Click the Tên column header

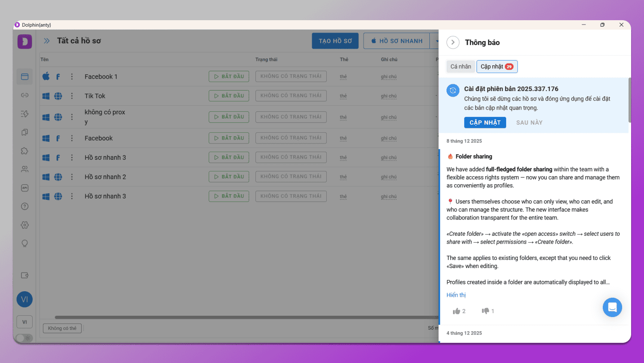(x=44, y=59)
